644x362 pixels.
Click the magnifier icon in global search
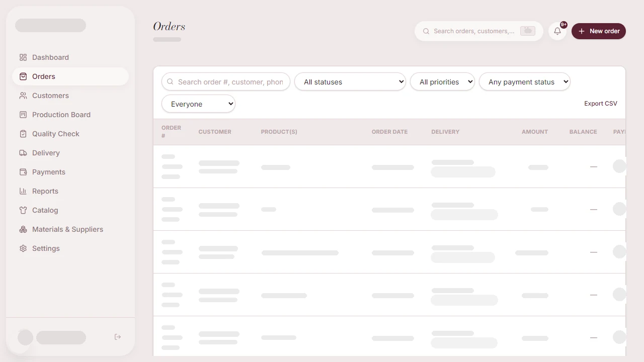click(x=426, y=31)
